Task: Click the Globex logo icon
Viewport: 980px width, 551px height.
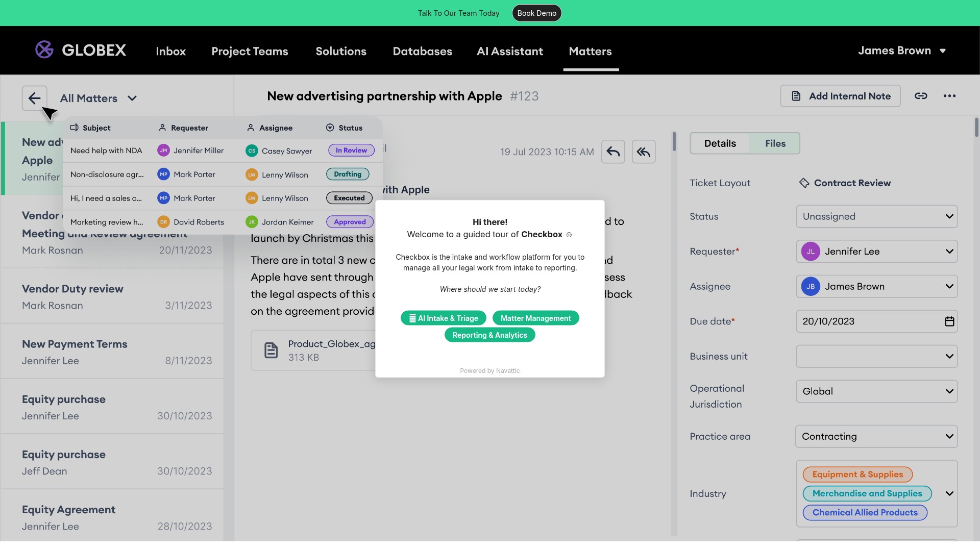Action: click(x=44, y=50)
